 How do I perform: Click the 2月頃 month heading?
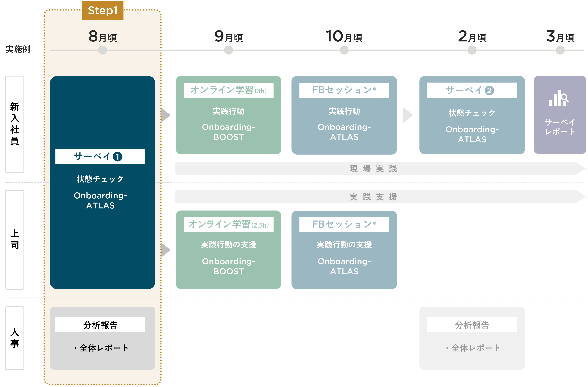(472, 36)
